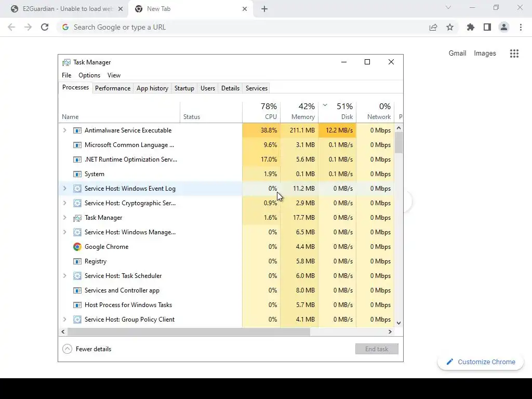
Task: Expand Service Host: Cryptographic Services
Action: tap(65, 203)
